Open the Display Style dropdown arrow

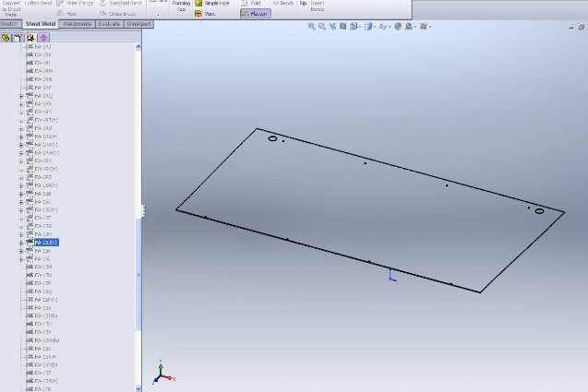click(375, 27)
